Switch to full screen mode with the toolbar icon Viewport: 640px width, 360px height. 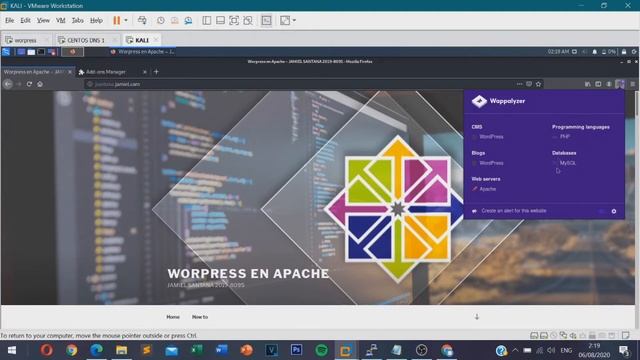click(234, 20)
